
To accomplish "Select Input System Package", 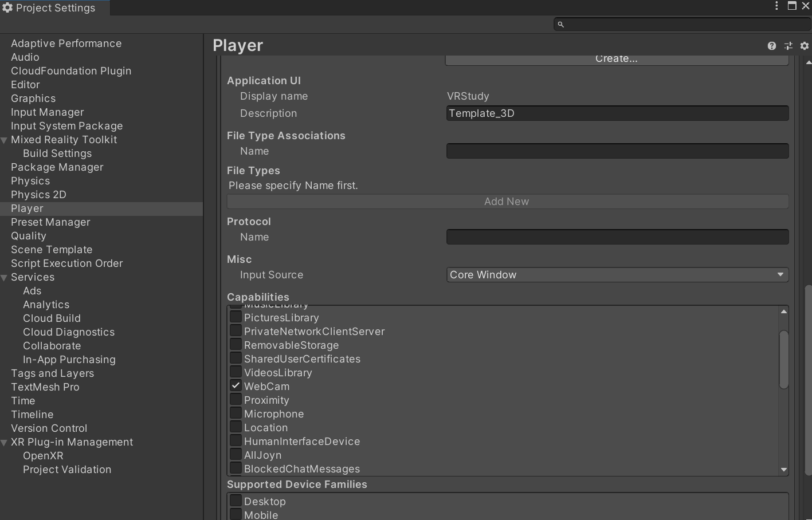I will [66, 126].
